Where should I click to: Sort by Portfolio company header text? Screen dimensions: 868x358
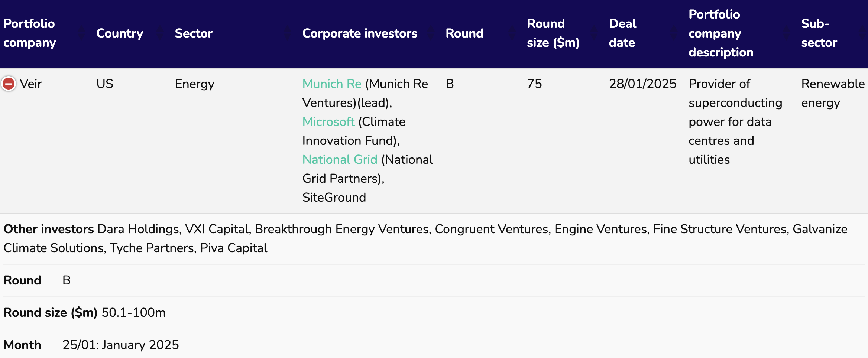[30, 33]
